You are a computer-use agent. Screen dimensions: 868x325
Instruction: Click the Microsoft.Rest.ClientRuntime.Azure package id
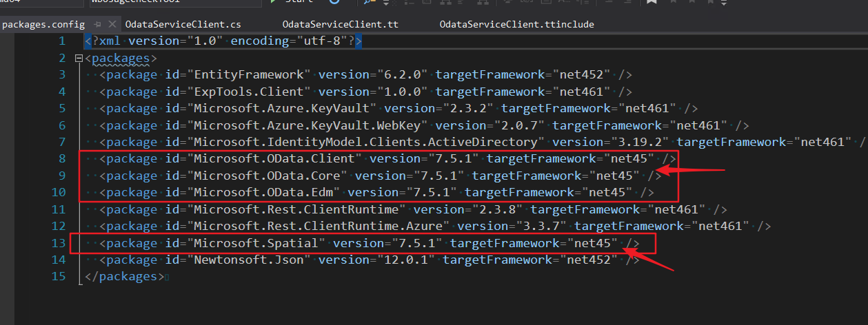pyautogui.click(x=319, y=227)
